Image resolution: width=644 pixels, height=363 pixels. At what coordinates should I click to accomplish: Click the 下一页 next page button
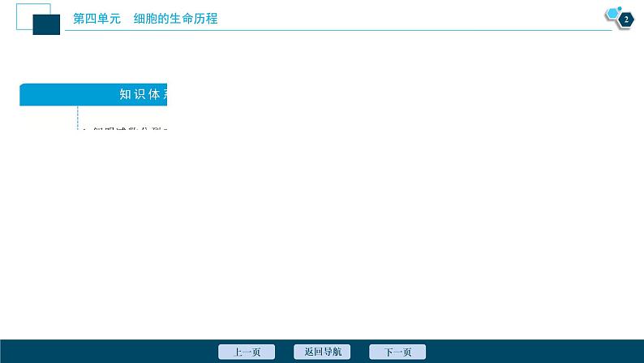point(397,352)
